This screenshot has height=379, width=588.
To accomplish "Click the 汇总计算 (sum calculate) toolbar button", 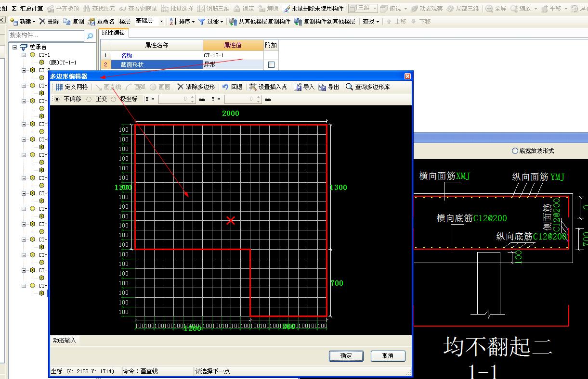I will 27,9.
